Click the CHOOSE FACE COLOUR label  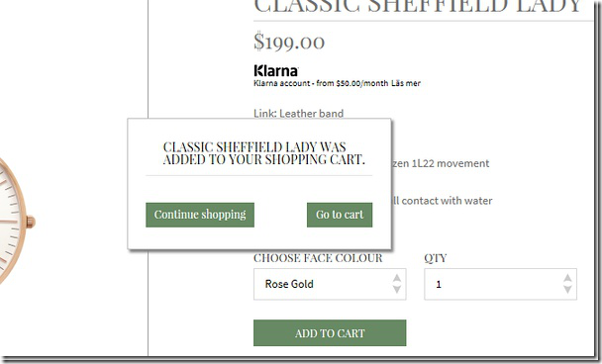(x=318, y=258)
